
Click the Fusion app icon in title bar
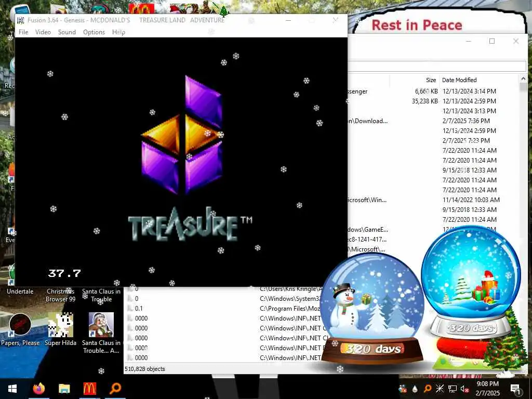point(21,20)
